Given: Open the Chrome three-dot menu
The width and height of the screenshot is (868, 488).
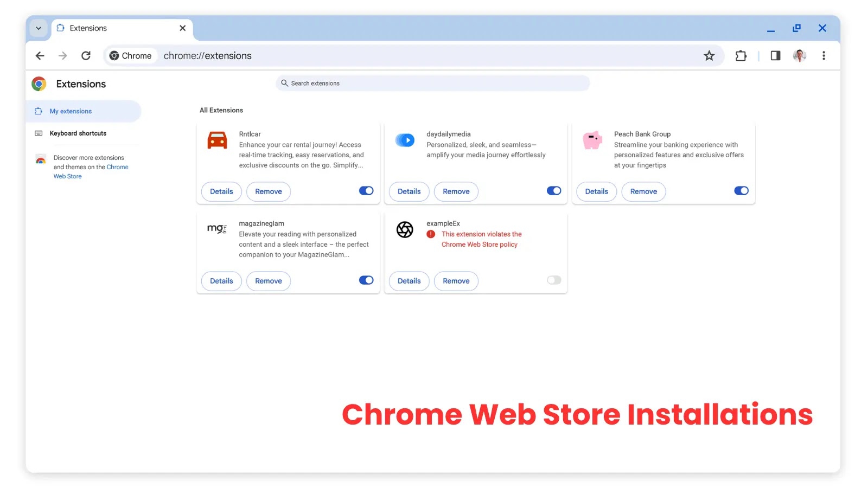Looking at the screenshot, I should point(824,56).
